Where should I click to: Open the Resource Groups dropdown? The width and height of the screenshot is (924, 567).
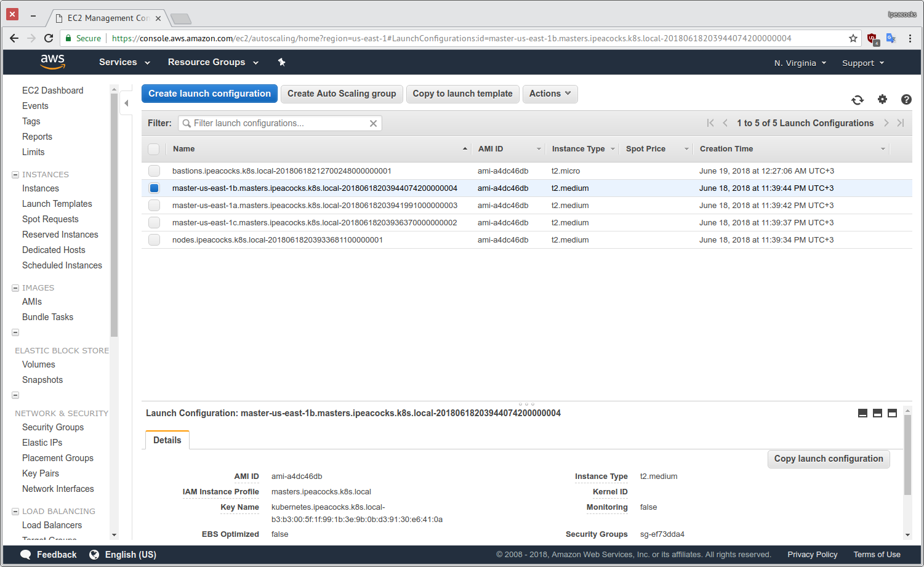(213, 62)
